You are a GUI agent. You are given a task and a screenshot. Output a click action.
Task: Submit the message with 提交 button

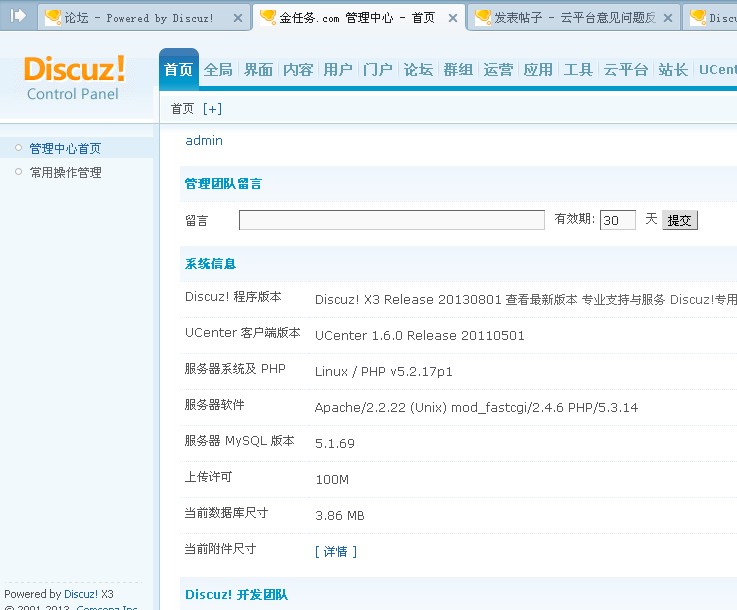point(680,220)
